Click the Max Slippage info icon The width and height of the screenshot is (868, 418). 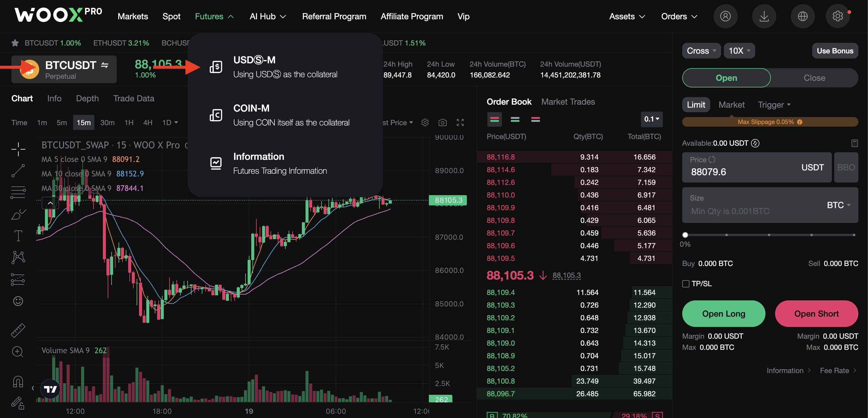point(800,122)
